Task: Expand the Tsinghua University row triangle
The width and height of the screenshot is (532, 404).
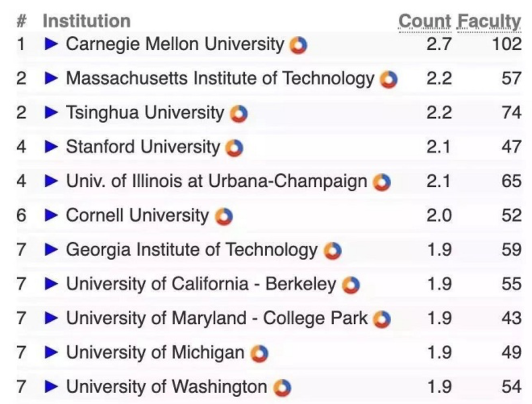Action: (x=51, y=112)
